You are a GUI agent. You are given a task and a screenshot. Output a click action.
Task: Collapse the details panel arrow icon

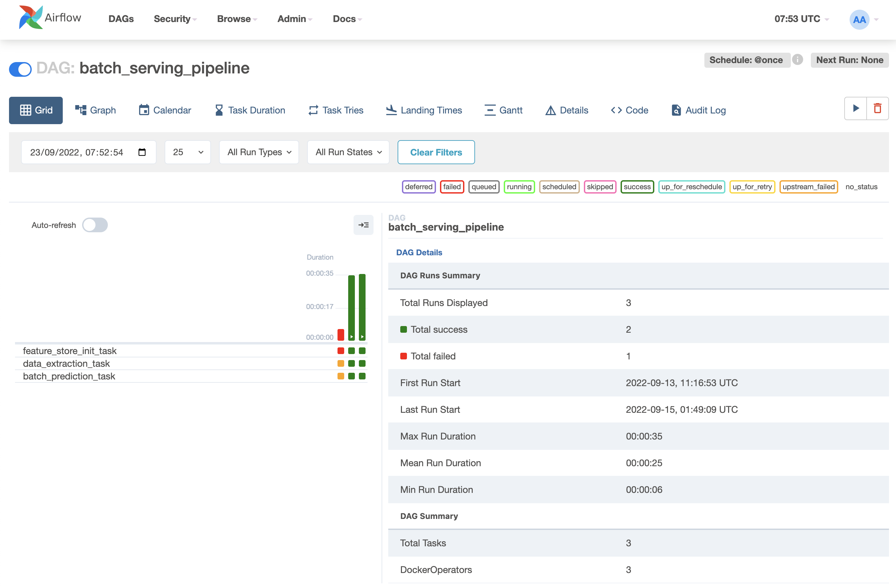click(x=363, y=225)
